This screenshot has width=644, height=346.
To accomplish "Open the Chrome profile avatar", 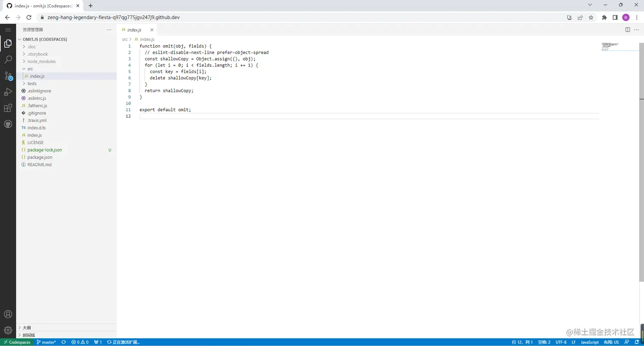I will pyautogui.click(x=626, y=17).
